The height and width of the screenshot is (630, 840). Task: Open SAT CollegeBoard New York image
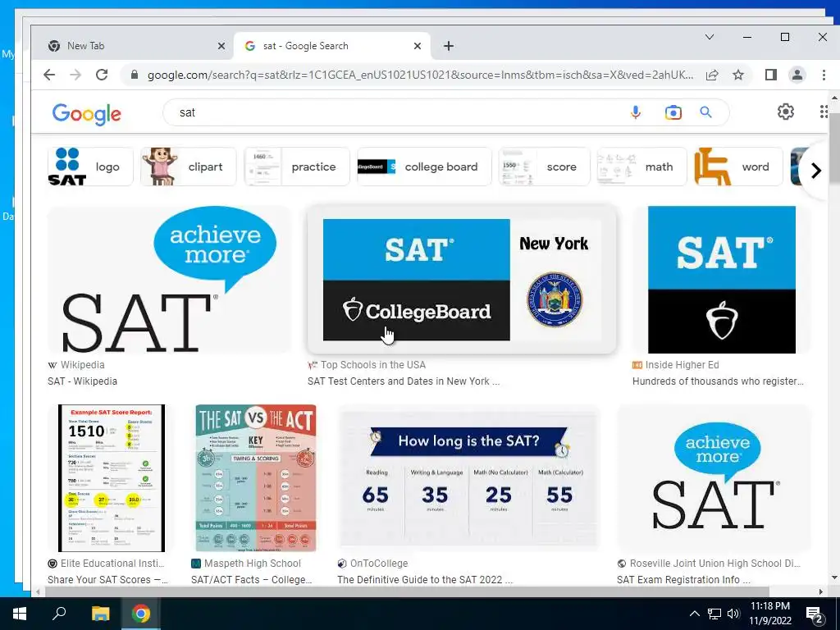click(x=462, y=280)
